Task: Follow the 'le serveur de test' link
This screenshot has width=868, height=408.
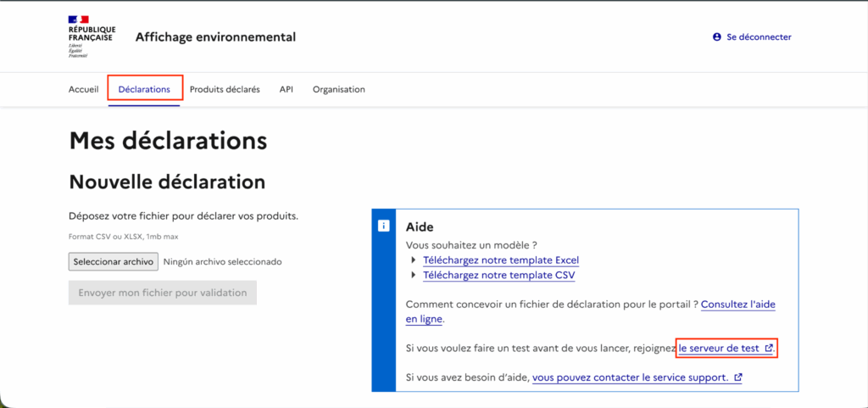Action: [x=719, y=348]
